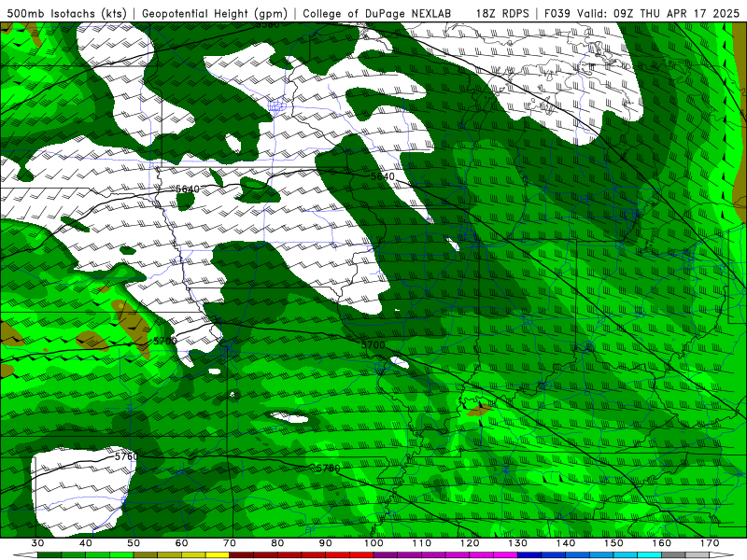The height and width of the screenshot is (560, 747).
Task: Click the legend value 40
Action: click(x=86, y=543)
